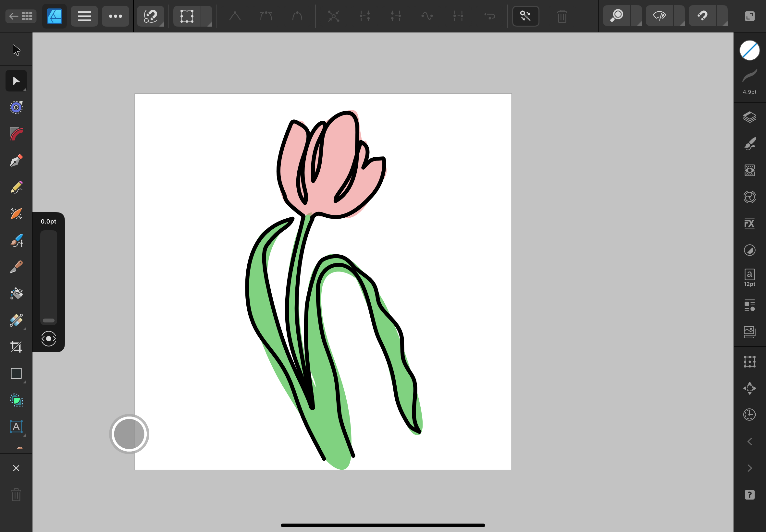Expand the view mode dropdown arrow
Screen dimensions: 766x532
coord(679,16)
